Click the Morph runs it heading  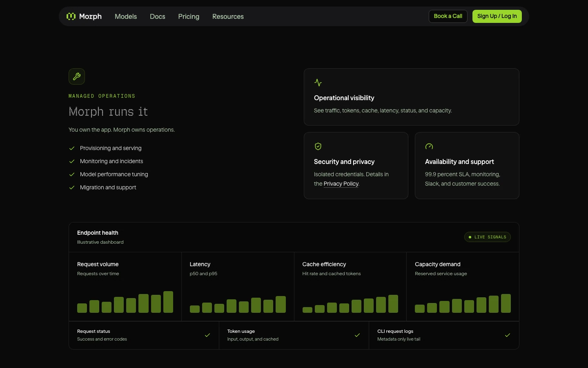point(108,112)
